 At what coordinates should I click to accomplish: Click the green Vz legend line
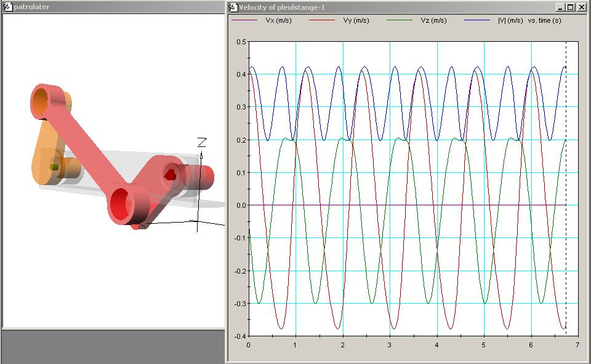[x=400, y=20]
